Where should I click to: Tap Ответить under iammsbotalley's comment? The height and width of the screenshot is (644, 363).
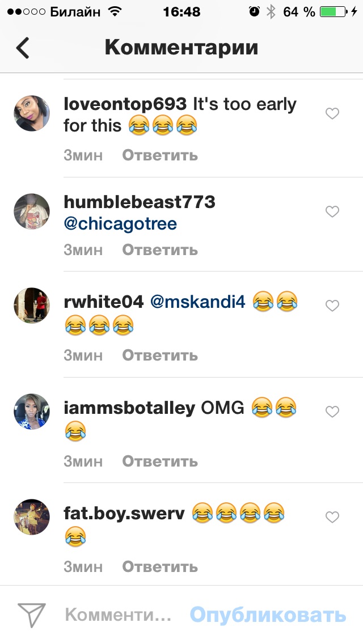(160, 461)
